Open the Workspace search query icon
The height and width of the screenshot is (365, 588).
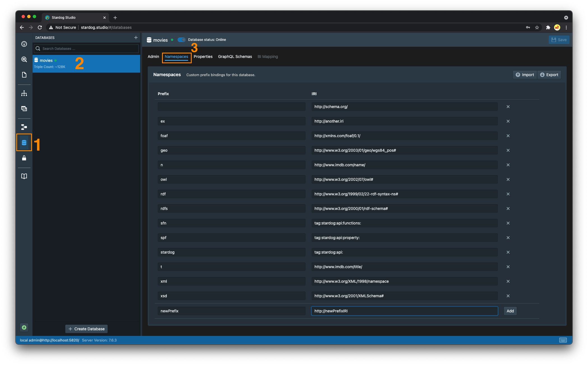(x=24, y=59)
